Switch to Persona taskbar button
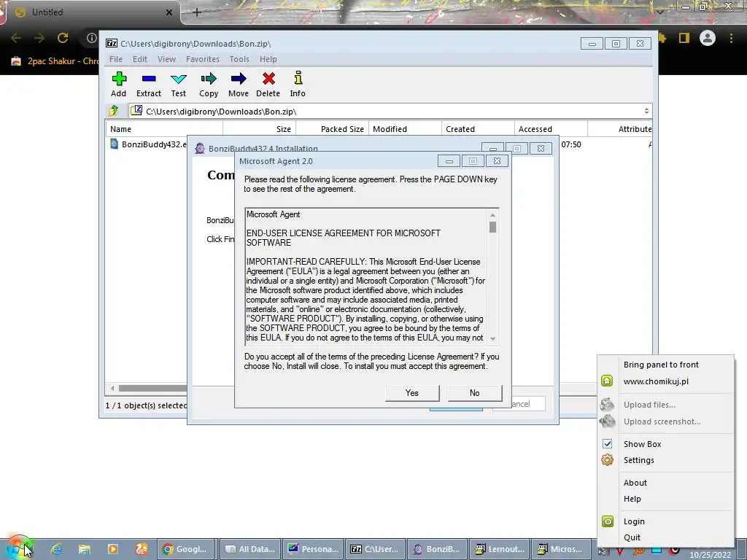Image resolution: width=747 pixels, height=560 pixels. point(313,549)
